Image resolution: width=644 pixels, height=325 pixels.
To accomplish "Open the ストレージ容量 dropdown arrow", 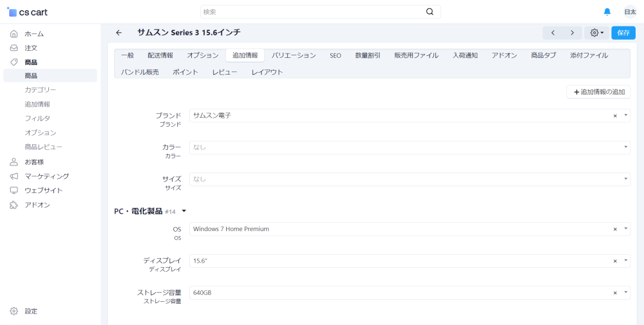I will [x=625, y=292].
